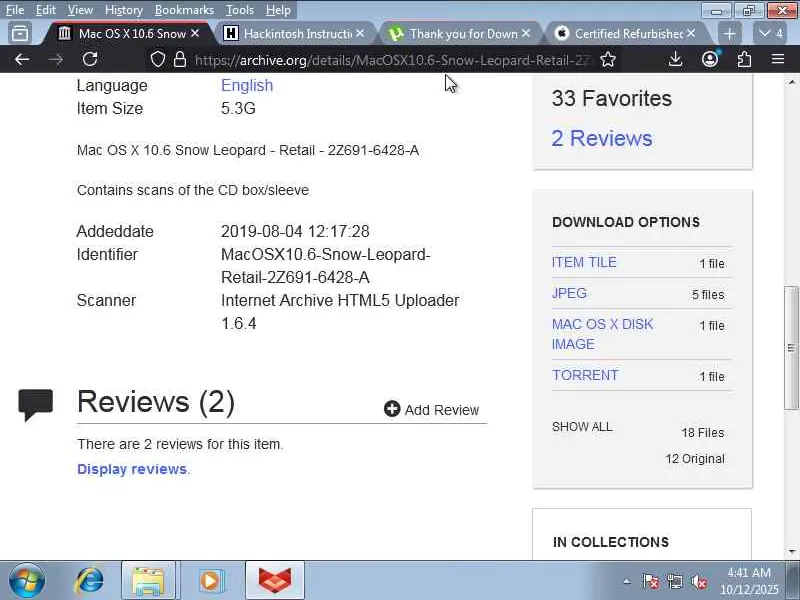Screen dimensions: 800x600
Task: Close the Certified Refurbished tab
Action: (x=691, y=33)
